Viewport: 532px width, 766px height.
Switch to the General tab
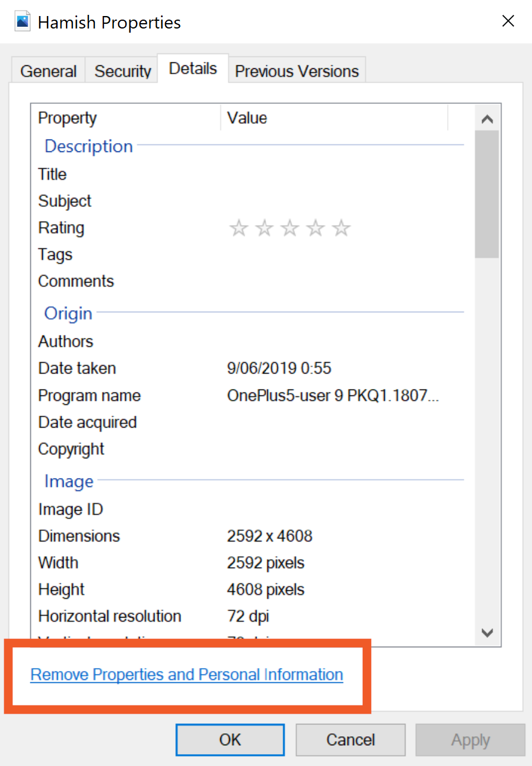click(48, 71)
